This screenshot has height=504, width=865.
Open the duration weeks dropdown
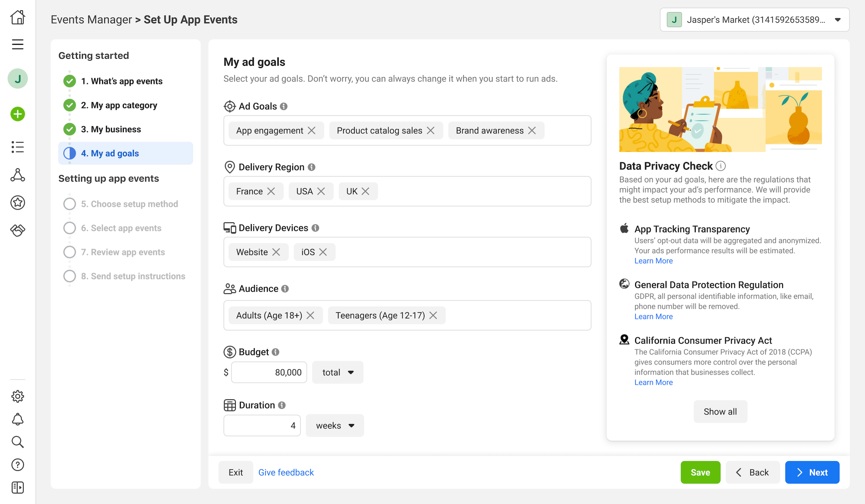[x=335, y=425]
